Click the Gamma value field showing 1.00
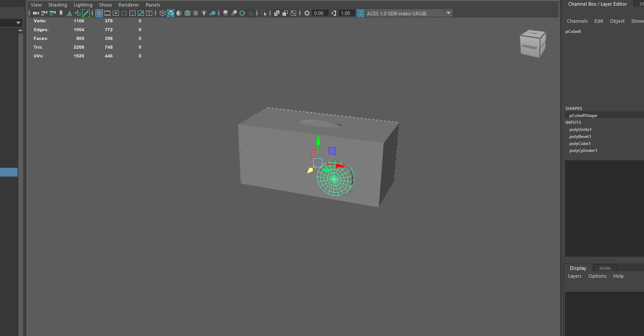 pos(346,13)
